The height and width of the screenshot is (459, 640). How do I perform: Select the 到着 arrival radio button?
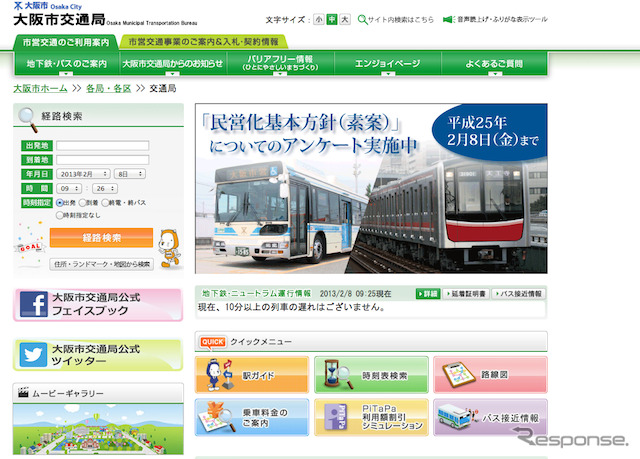coord(84,202)
